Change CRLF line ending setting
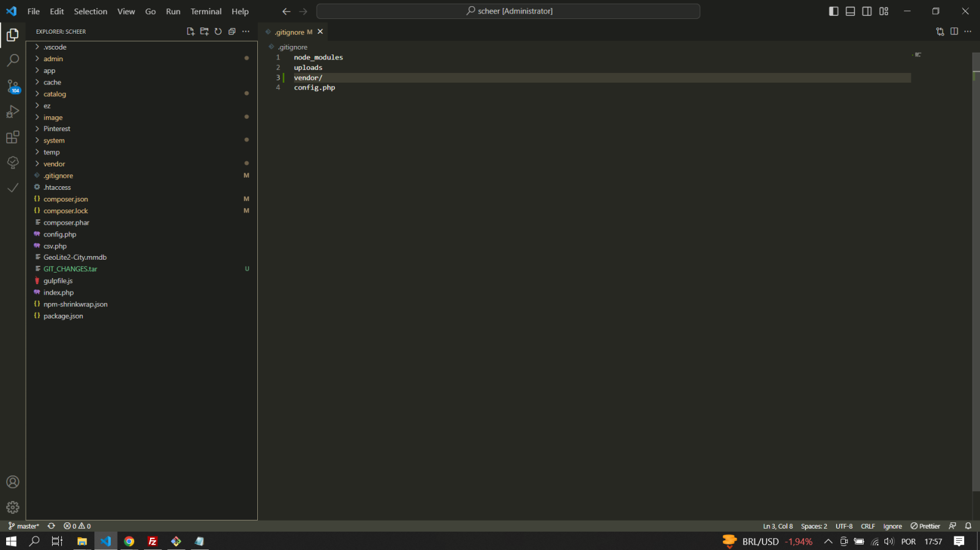Viewport: 980px width, 550px height. tap(867, 526)
